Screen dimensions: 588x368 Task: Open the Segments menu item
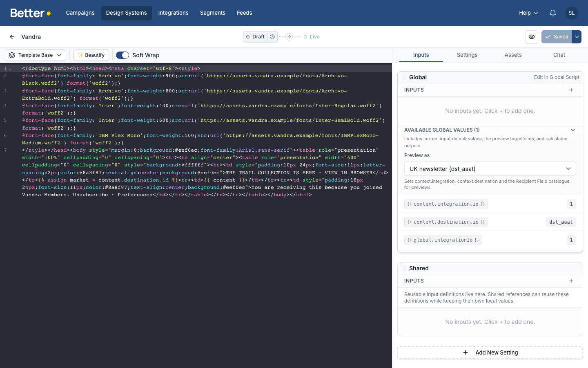pos(213,13)
